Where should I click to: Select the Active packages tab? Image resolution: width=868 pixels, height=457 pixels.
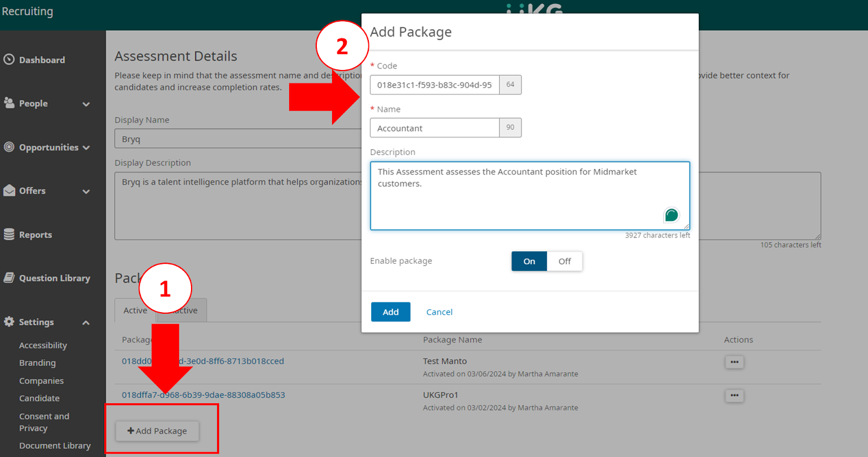click(x=135, y=310)
